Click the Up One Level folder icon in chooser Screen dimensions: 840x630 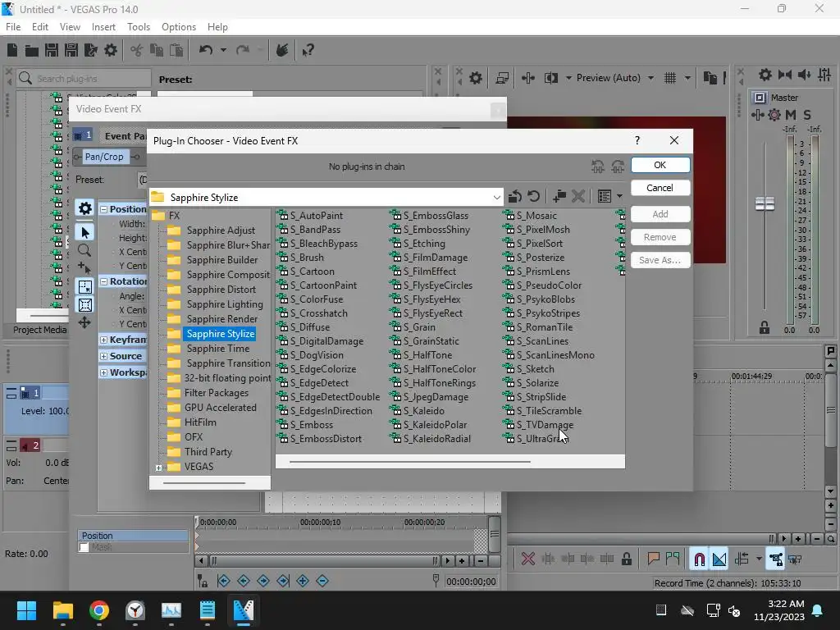(515, 197)
